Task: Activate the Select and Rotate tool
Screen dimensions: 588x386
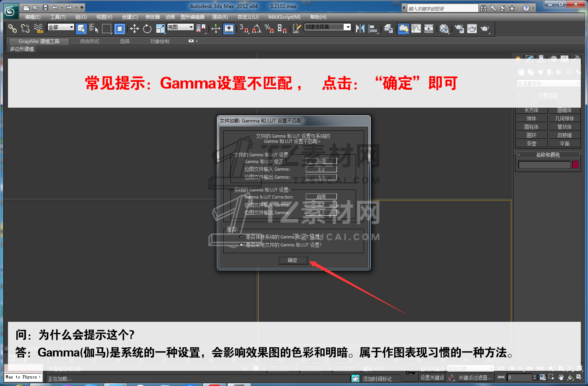Action: click(x=147, y=28)
